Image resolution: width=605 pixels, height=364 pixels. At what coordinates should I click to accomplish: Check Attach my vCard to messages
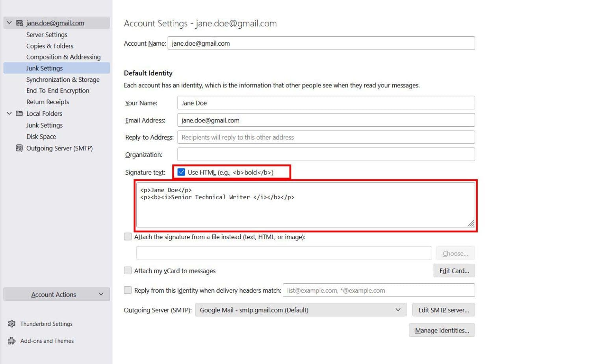pos(128,270)
